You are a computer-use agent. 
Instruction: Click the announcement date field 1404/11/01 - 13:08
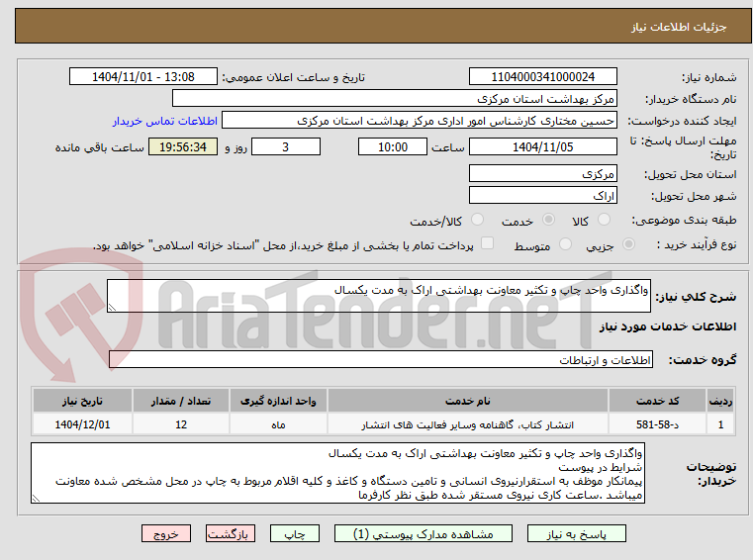click(x=143, y=77)
